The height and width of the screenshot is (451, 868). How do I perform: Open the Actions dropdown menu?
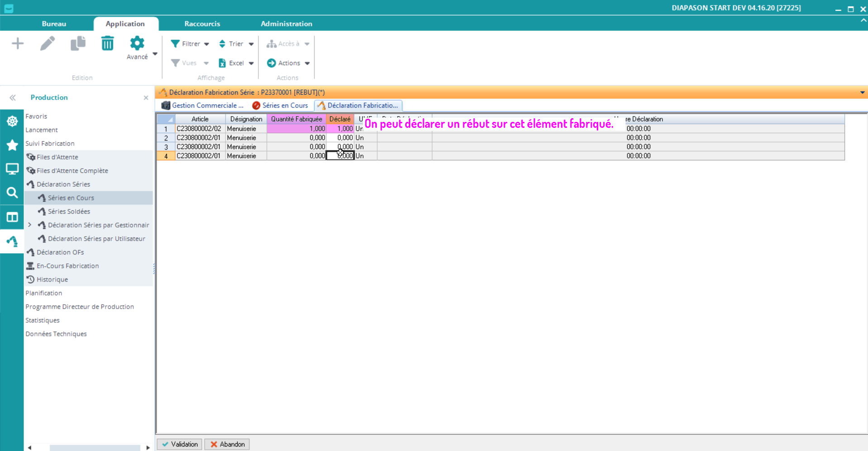point(289,63)
